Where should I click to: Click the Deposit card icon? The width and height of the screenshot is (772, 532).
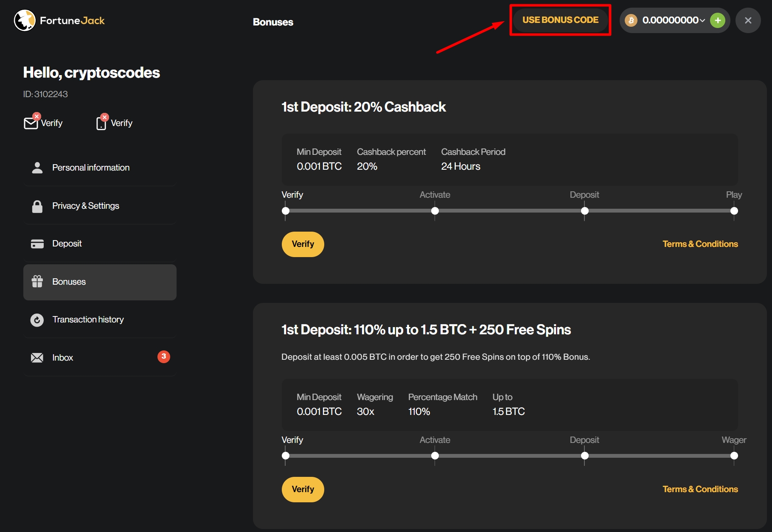pyautogui.click(x=37, y=244)
